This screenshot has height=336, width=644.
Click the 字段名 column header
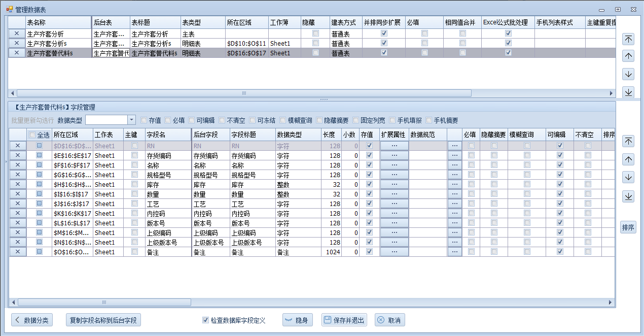point(167,135)
